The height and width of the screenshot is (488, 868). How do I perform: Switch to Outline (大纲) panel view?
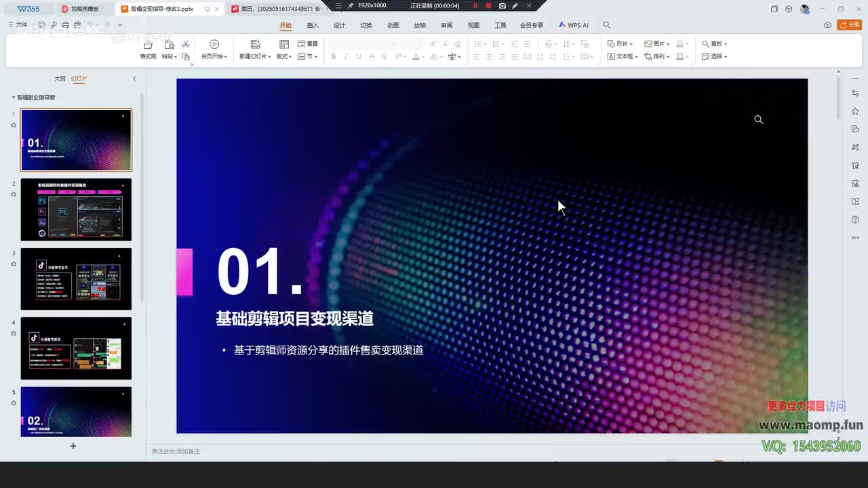point(60,79)
